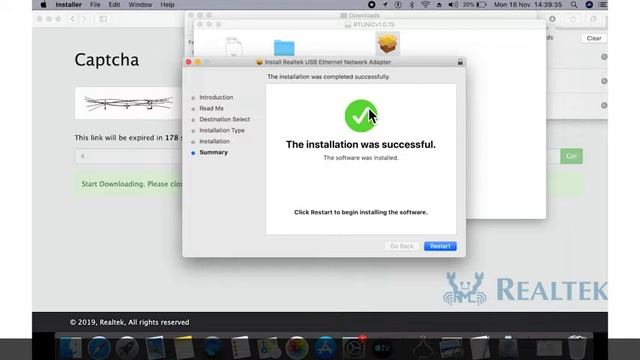Screen dimensions: 640x360
Task: Show all tabs in Safari
Action: tap(593, 19)
